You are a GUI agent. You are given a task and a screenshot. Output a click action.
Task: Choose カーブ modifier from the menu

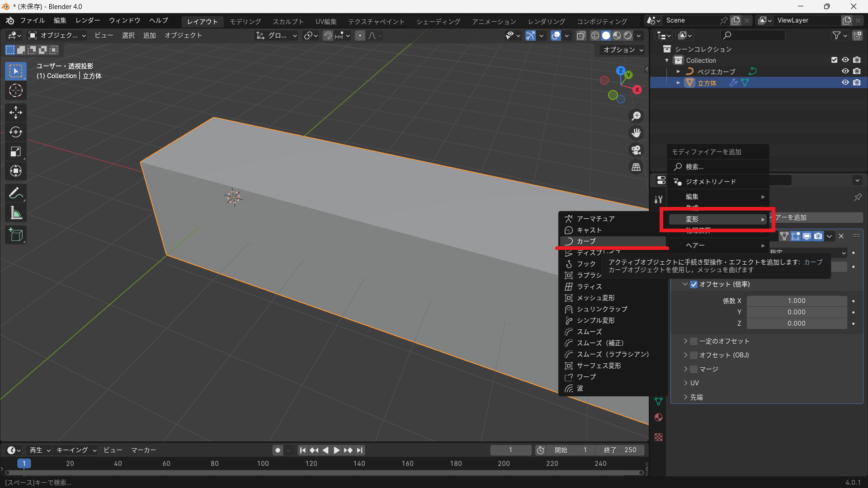pyautogui.click(x=586, y=241)
